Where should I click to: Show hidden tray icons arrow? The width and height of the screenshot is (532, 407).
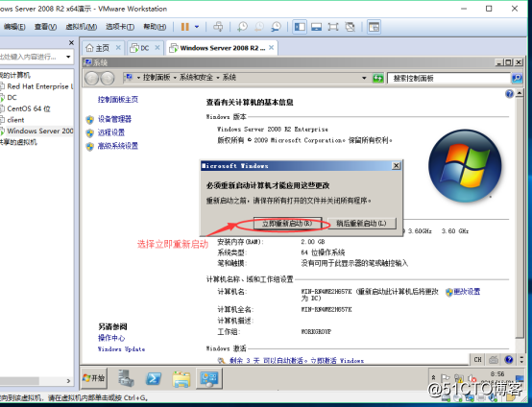433,377
